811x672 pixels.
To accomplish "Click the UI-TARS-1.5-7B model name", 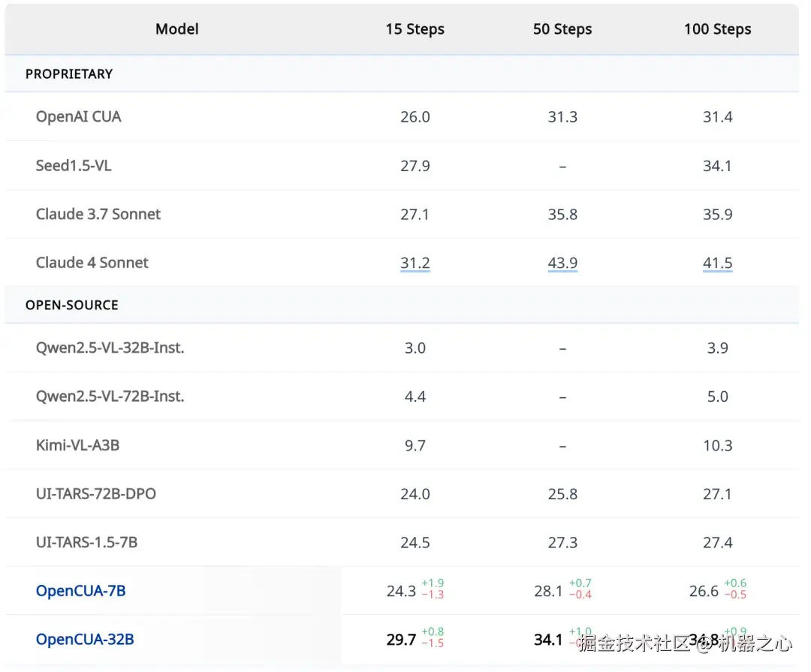I will [x=86, y=542].
